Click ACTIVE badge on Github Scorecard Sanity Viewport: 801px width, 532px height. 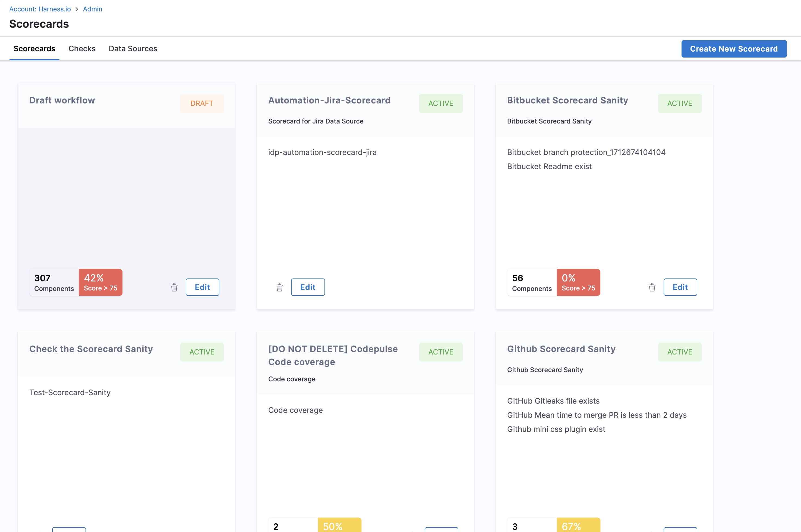coord(679,352)
